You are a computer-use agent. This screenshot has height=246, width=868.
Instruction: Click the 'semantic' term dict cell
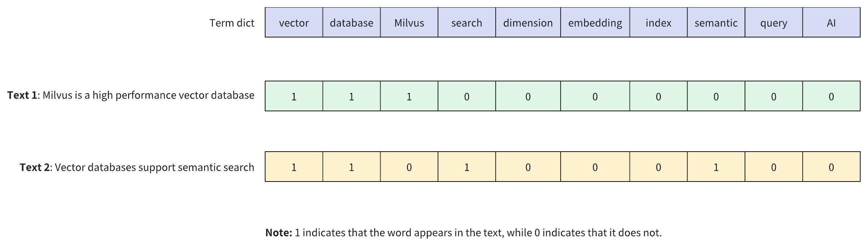point(716,23)
